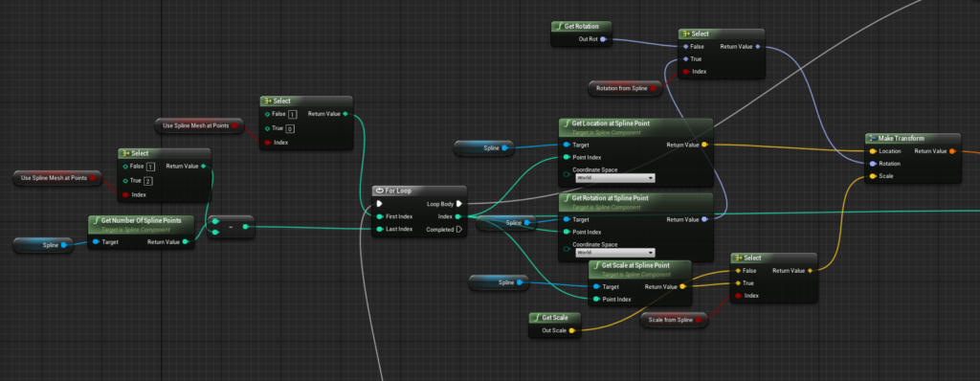Click Make Transform's Scale input pin
Screen dimensions: 980x381
pos(873,176)
